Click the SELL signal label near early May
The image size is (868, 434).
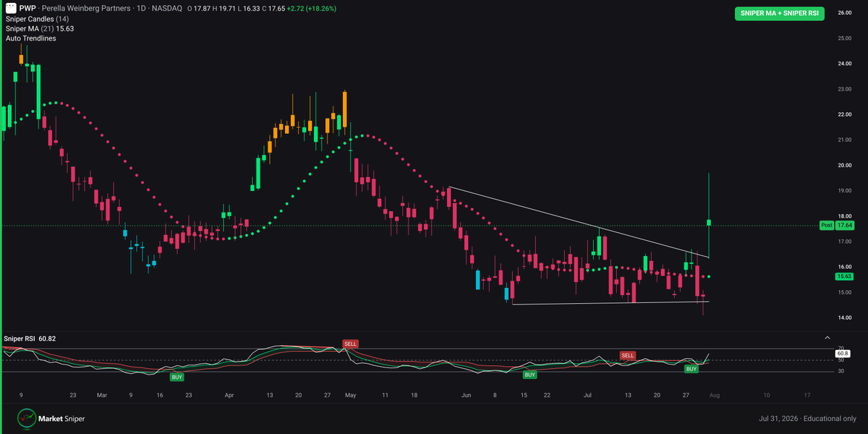351,344
